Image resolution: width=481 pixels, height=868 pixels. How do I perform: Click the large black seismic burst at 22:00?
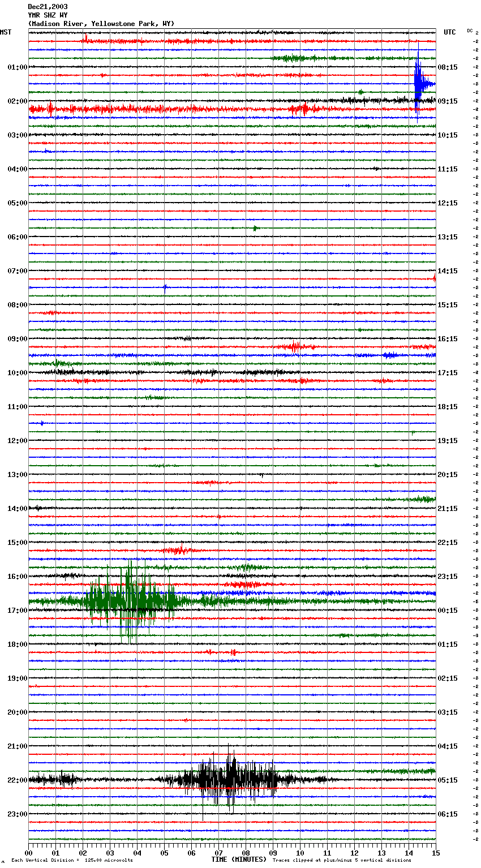click(229, 780)
